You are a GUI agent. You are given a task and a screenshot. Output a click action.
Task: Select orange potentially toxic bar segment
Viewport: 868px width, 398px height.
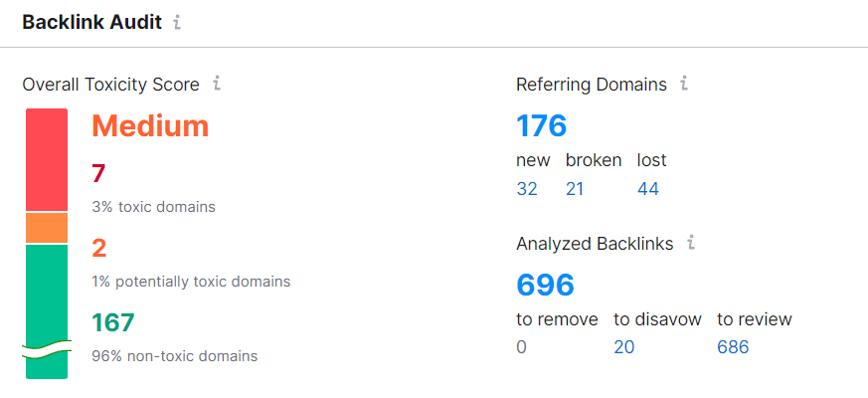pyautogui.click(x=47, y=228)
